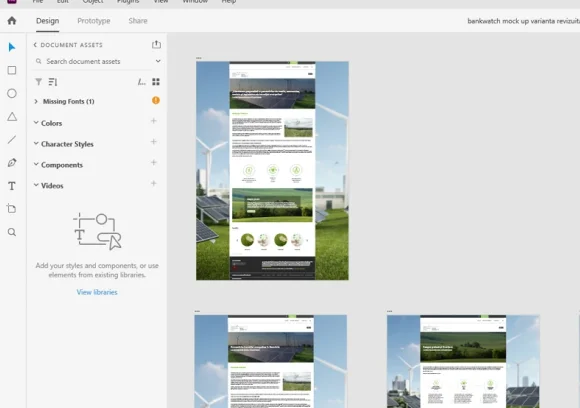Viewport: 580px width, 408px height.
Task: Go back from Document Assets panel
Action: (35, 45)
